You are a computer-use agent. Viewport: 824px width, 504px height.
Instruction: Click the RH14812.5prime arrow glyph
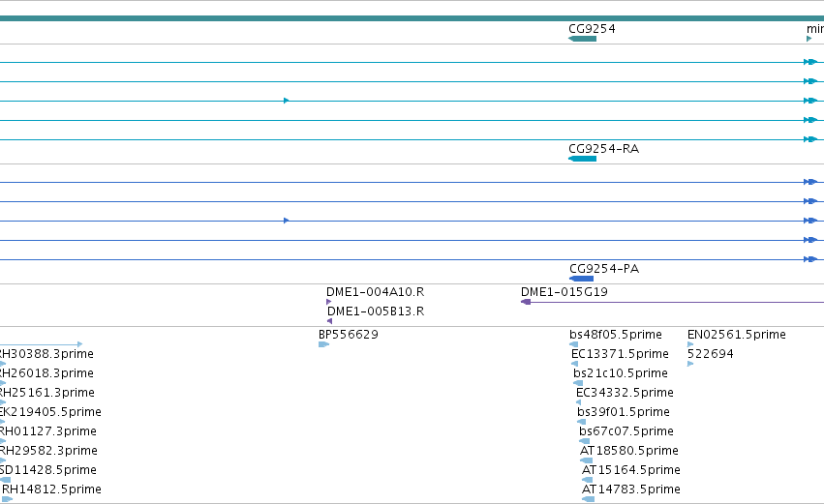[7, 499]
